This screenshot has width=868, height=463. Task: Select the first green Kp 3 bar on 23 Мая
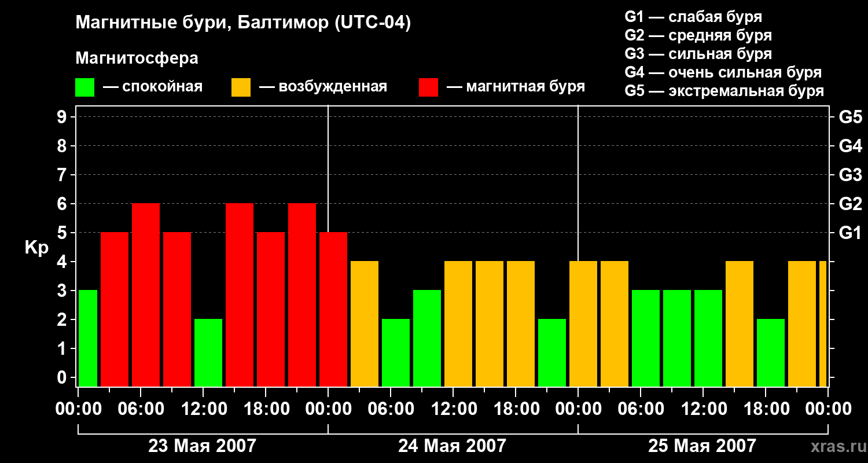[88, 338]
